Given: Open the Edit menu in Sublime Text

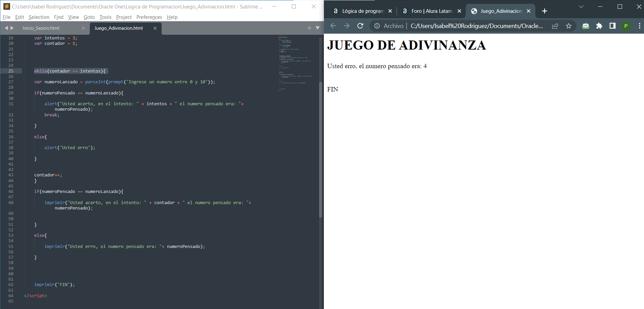Looking at the screenshot, I should (x=20, y=17).
